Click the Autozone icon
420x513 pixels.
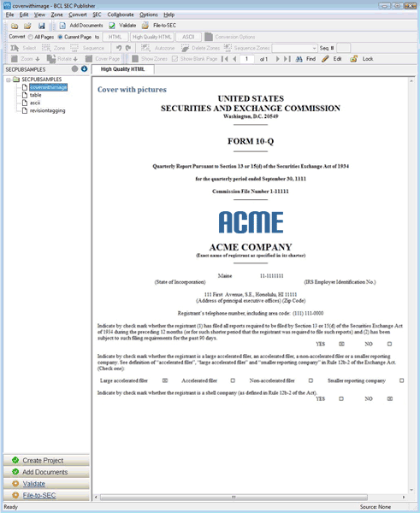(145, 48)
